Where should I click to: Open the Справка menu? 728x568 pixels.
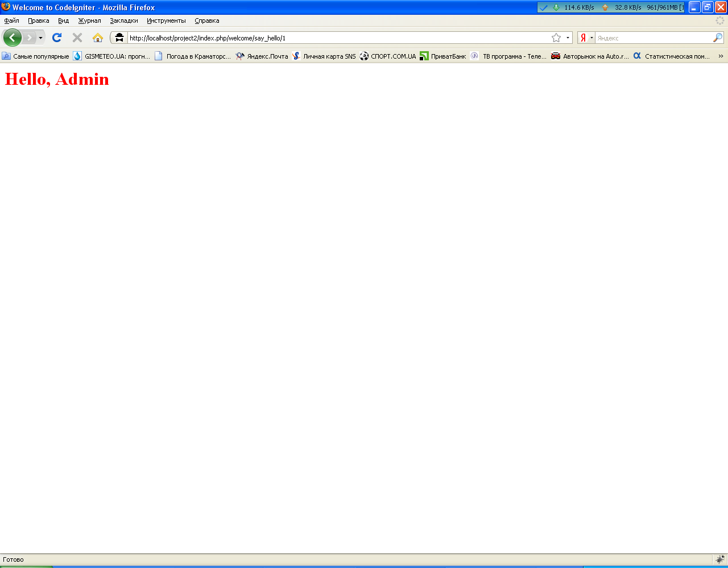click(206, 20)
